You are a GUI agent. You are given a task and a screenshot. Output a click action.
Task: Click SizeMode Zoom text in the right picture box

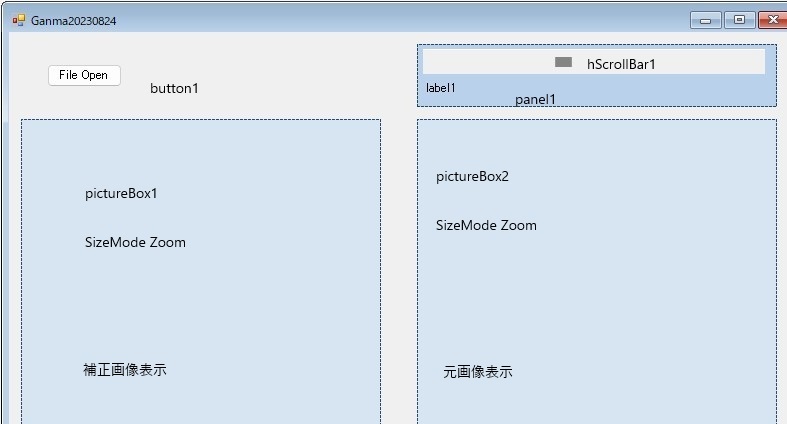[486, 225]
